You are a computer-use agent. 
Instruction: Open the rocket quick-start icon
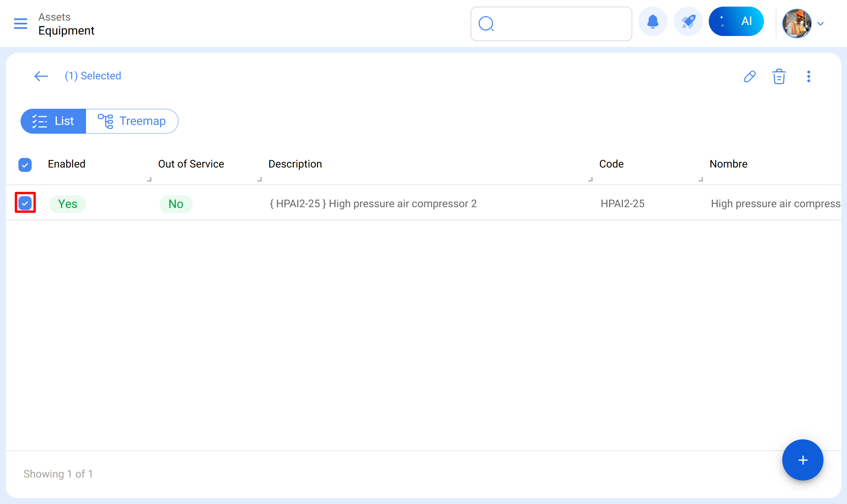click(688, 22)
